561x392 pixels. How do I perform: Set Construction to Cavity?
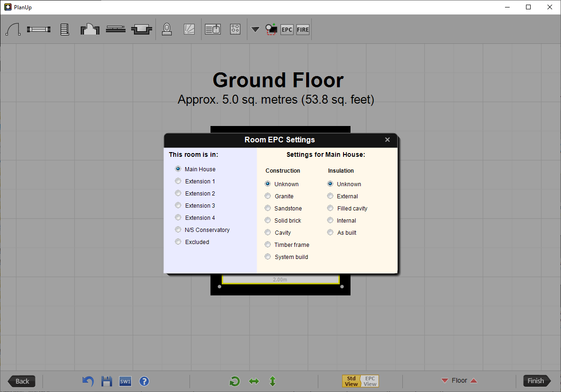[267, 232]
